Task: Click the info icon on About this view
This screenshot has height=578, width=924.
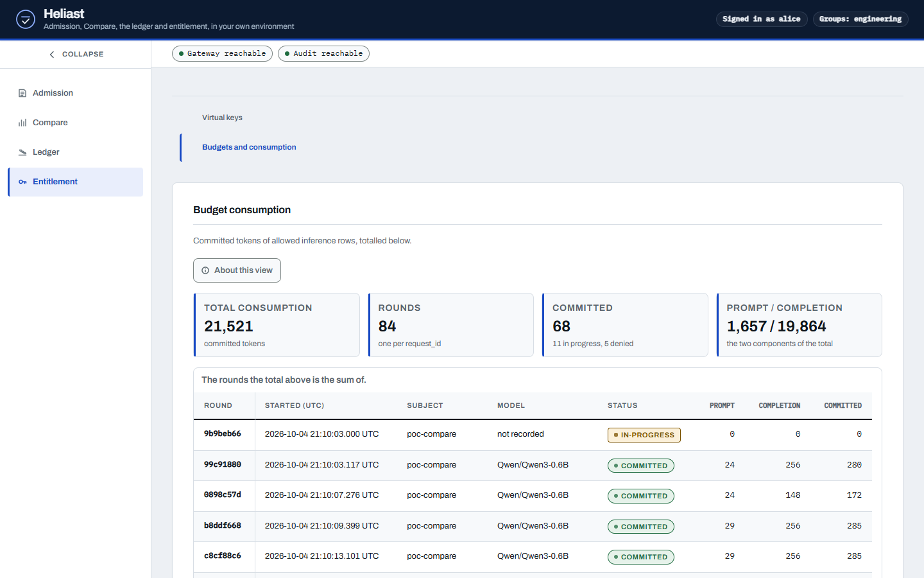Action: 205,270
